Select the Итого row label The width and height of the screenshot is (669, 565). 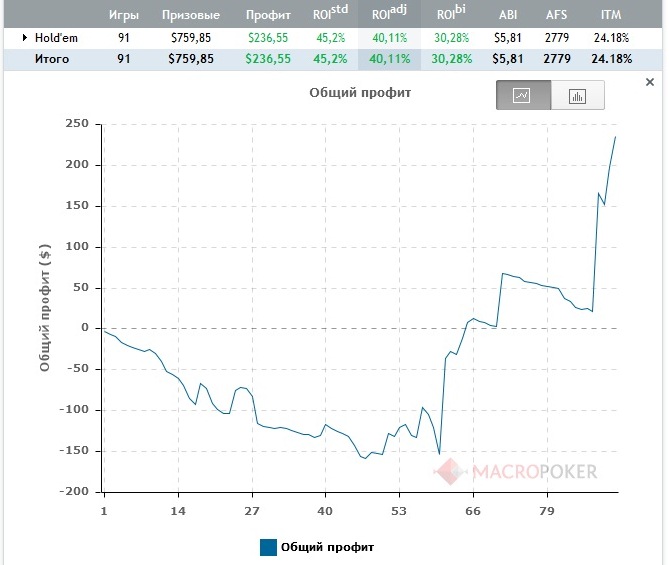point(52,59)
